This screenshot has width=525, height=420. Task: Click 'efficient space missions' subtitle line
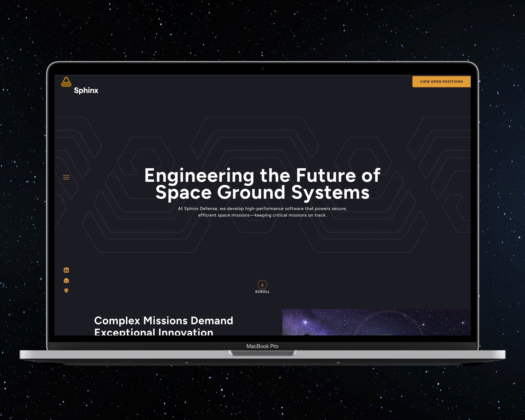(x=262, y=215)
